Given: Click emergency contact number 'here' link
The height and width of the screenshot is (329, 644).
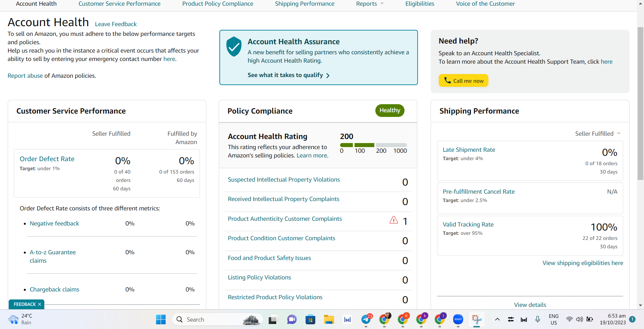Looking at the screenshot, I should 169,59.
